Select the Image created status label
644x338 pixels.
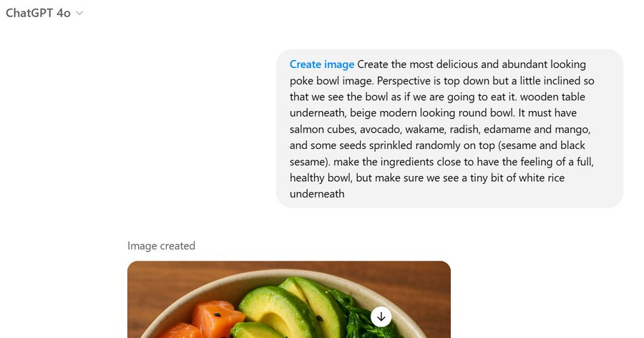click(x=161, y=246)
